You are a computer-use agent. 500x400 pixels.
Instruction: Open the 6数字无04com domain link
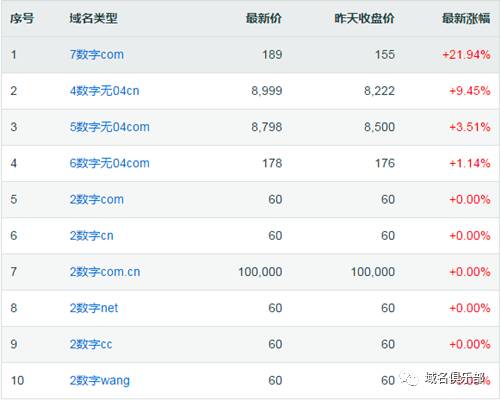click(x=110, y=163)
